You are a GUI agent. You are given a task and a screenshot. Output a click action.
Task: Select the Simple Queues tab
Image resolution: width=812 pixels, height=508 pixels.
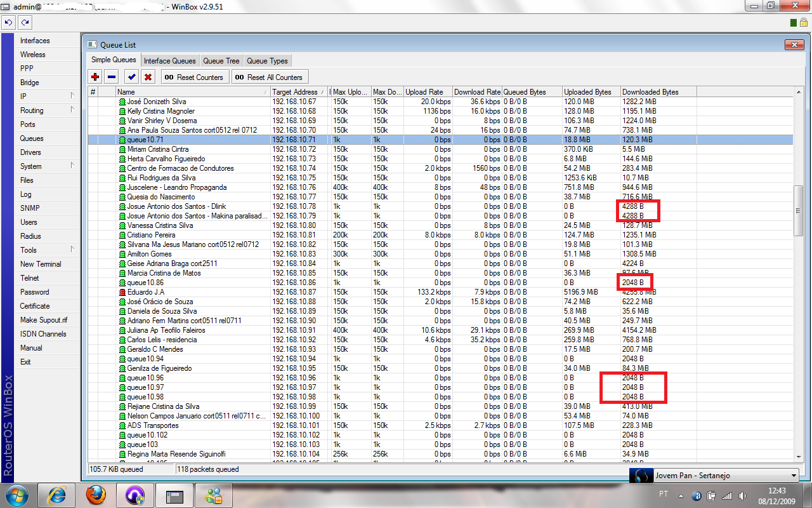[x=114, y=60]
